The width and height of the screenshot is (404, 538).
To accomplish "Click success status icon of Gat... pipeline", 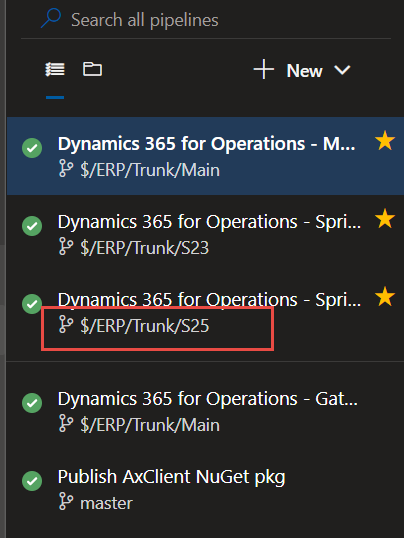I will click(x=32, y=402).
